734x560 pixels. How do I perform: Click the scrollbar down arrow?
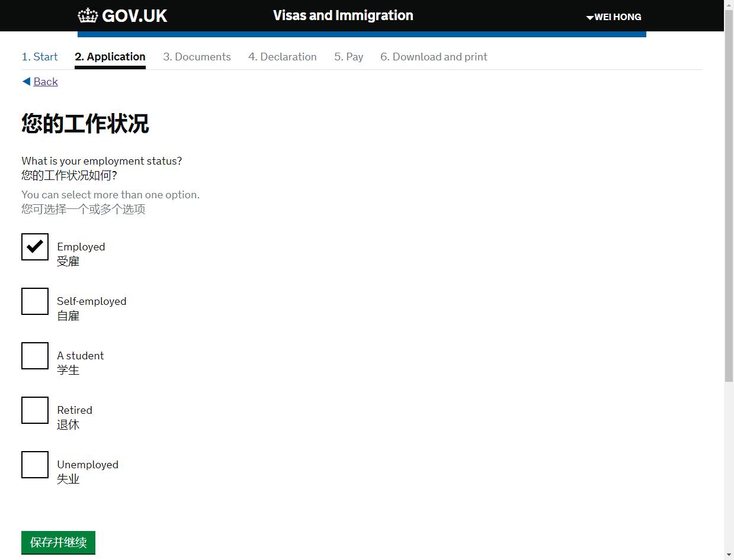pos(729,555)
